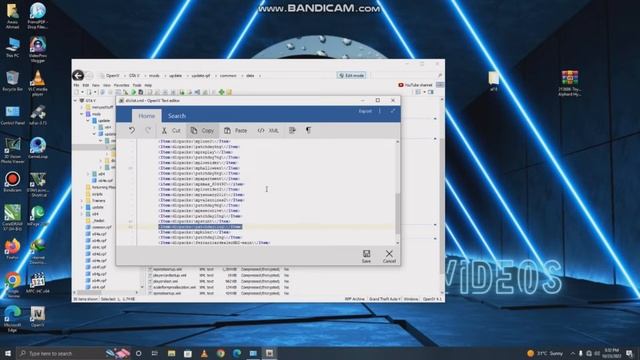This screenshot has width=640, height=360.
Task: Click 'common' in the OpenIV path bar
Action: pos(228,76)
